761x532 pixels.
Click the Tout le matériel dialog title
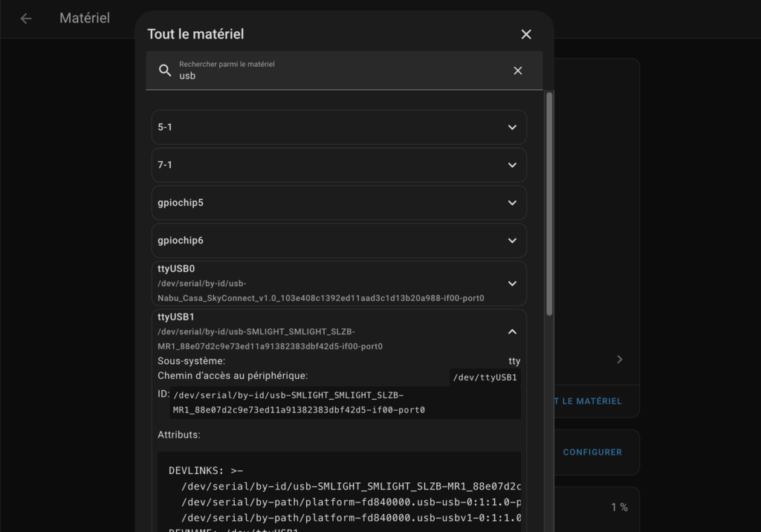click(195, 34)
